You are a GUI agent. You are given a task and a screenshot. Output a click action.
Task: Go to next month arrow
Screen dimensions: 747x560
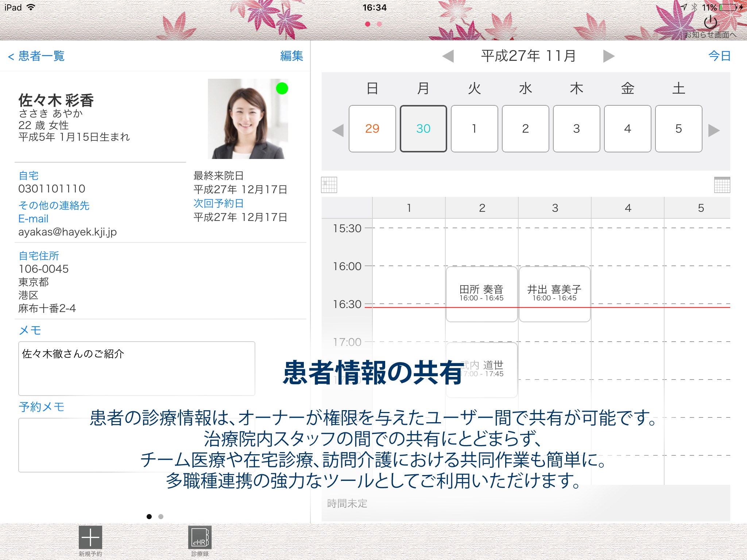609,56
